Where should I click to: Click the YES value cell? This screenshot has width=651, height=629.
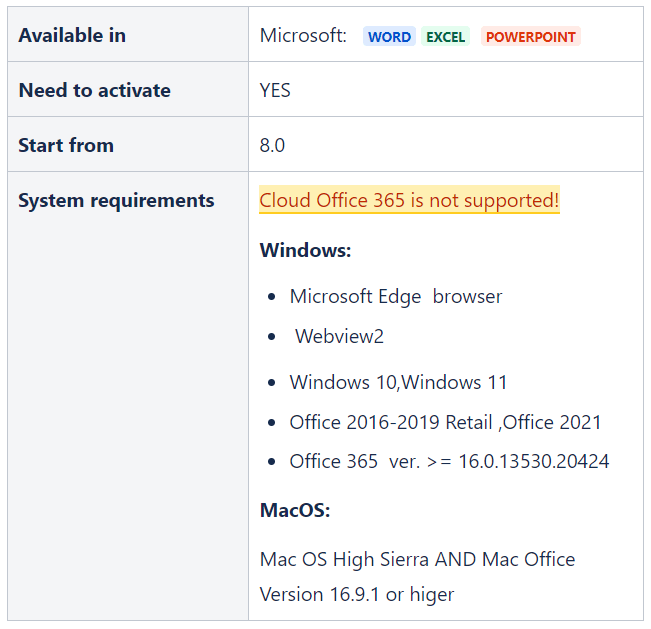tap(275, 90)
